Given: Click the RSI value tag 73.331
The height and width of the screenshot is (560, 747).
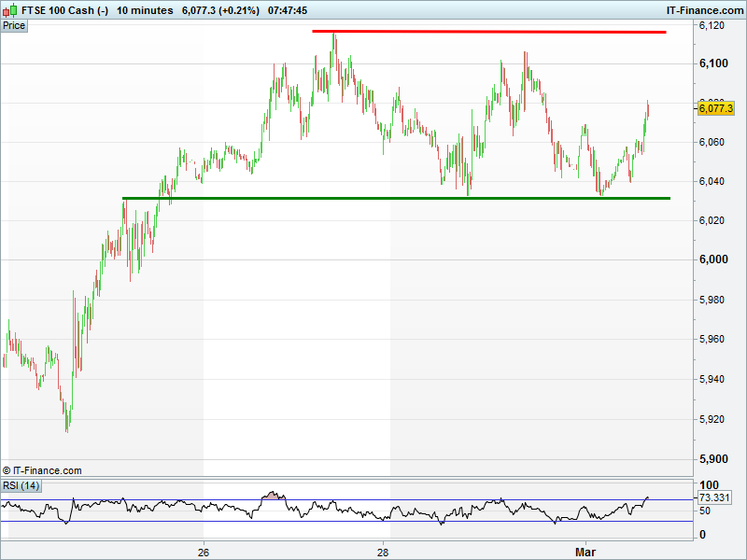Looking at the screenshot, I should click(x=715, y=498).
